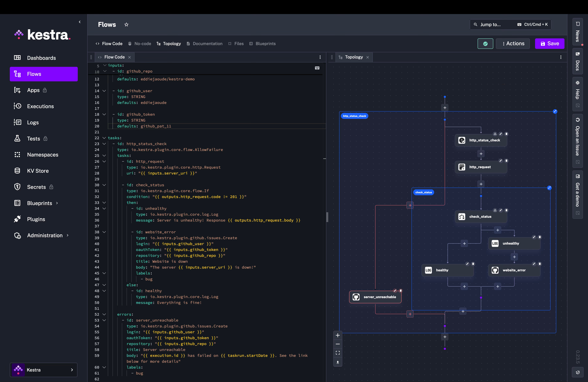
Task: Collapse the http_status_check group box
Action: click(555, 111)
